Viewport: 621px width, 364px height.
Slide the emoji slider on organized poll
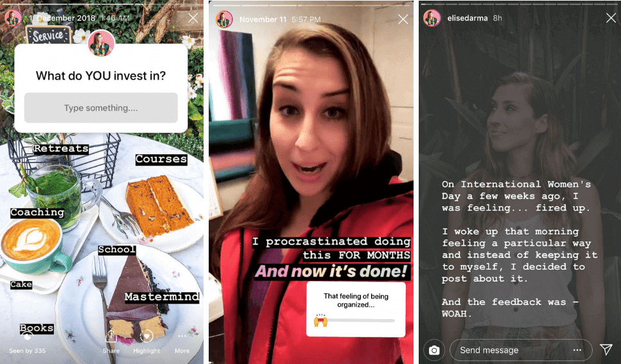click(320, 320)
